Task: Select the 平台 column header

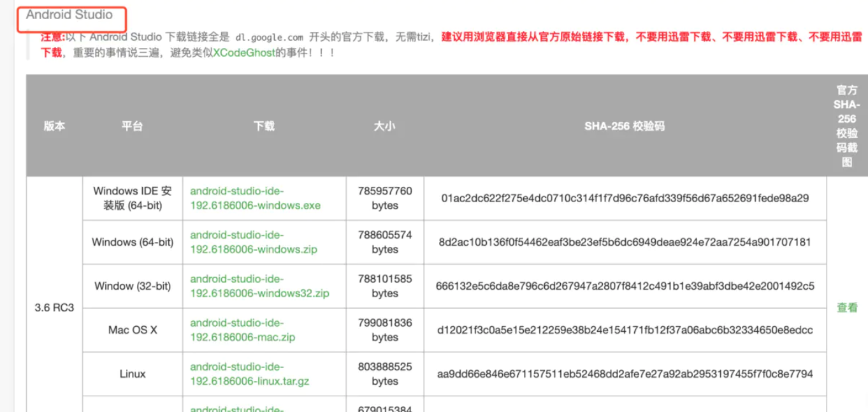Action: click(x=132, y=126)
